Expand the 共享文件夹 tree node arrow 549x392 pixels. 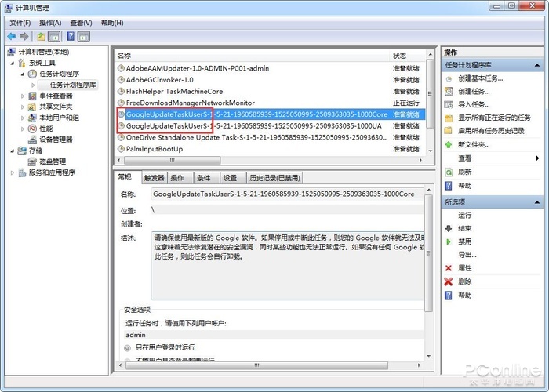[23, 107]
